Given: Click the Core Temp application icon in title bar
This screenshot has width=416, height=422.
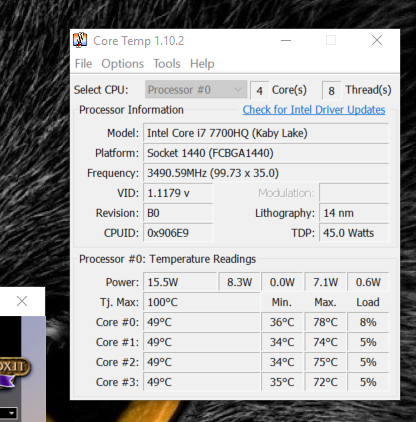Looking at the screenshot, I should tap(80, 40).
